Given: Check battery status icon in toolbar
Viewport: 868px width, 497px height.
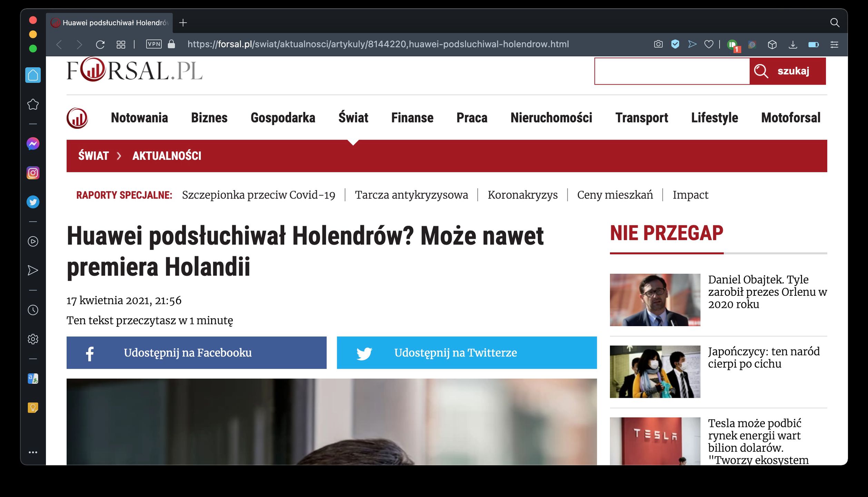Looking at the screenshot, I should pyautogui.click(x=814, y=44).
